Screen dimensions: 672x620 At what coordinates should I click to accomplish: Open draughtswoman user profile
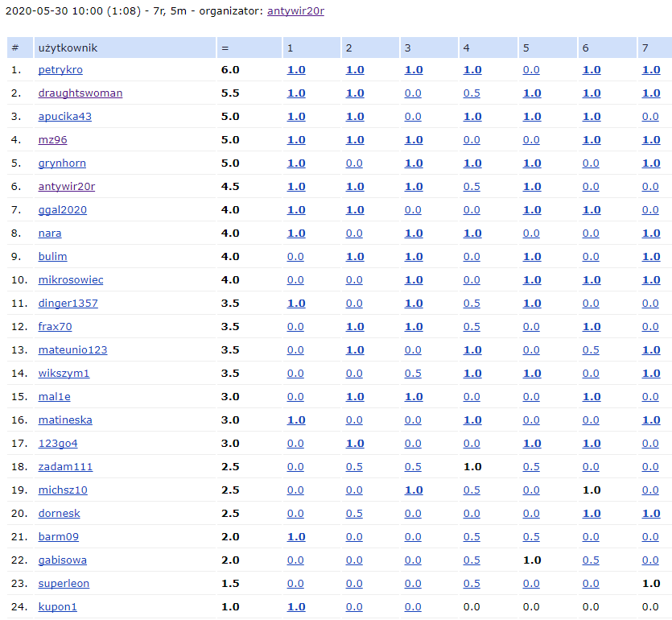pos(80,93)
